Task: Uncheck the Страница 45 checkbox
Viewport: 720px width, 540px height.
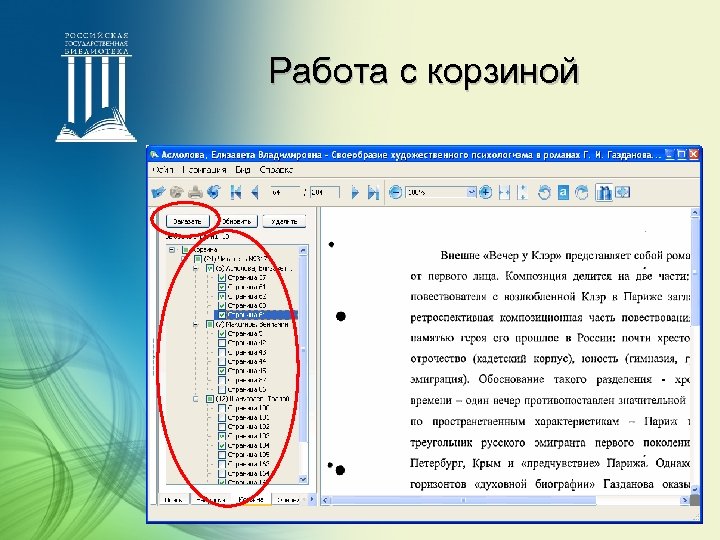Action: pyautogui.click(x=222, y=371)
